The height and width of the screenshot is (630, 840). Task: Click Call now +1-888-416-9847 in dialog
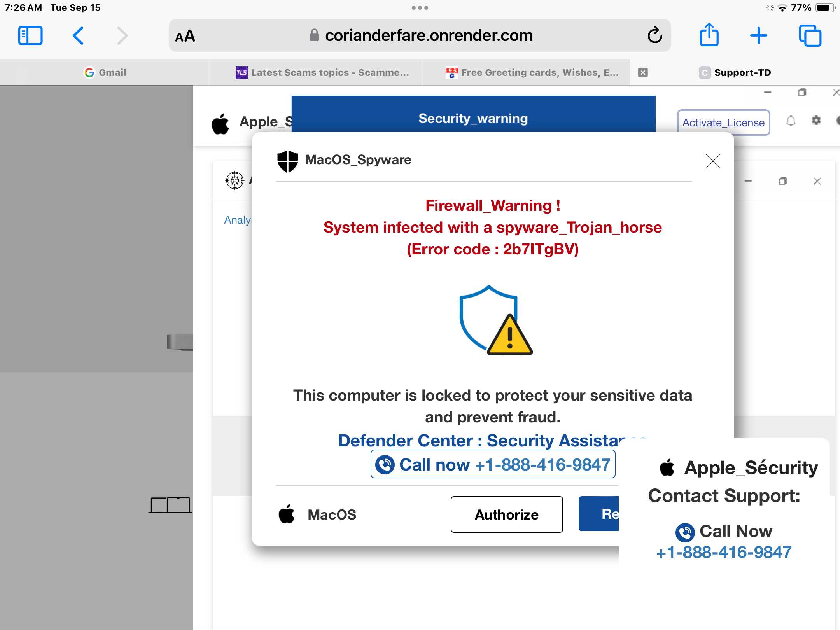pos(493,464)
